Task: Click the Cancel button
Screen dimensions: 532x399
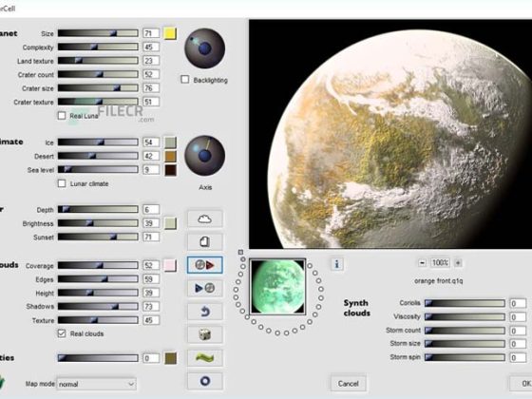Action: [348, 384]
